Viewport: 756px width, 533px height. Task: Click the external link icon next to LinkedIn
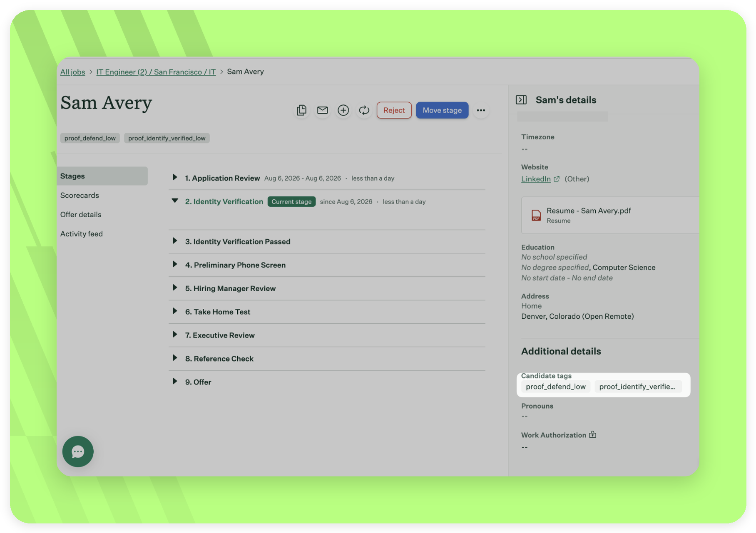[557, 179]
